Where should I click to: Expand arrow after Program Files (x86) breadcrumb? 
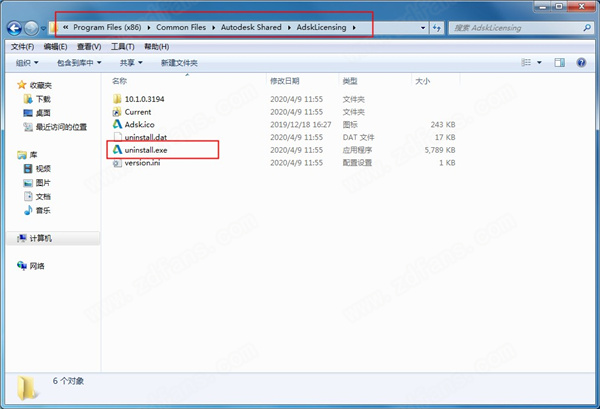click(148, 28)
